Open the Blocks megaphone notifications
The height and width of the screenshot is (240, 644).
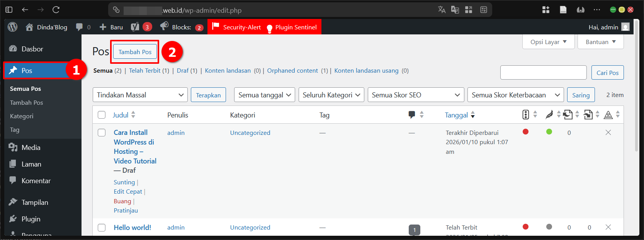(x=164, y=26)
